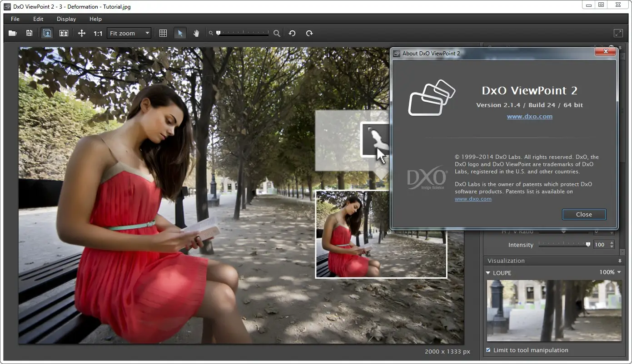The image size is (632, 364).
Task: Click the loupe preview thumbnail
Action: (554, 310)
